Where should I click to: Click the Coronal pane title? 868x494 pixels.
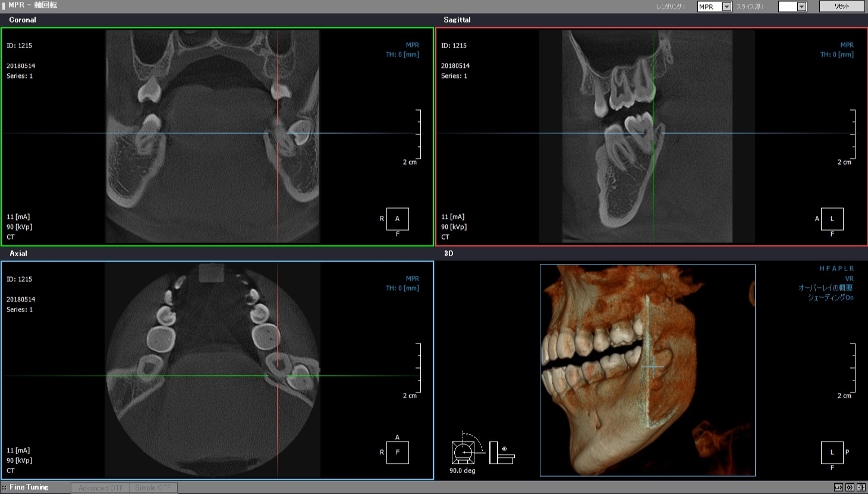click(23, 20)
